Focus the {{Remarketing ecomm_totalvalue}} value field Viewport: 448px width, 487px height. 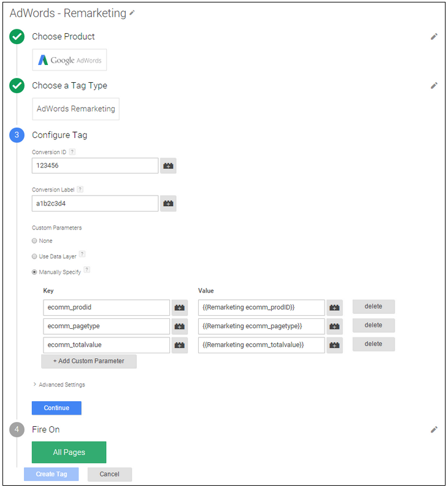(261, 345)
